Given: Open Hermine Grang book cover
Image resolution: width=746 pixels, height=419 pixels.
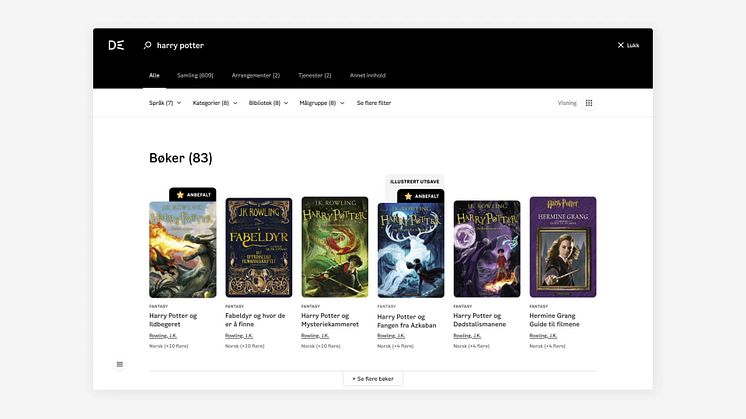Looking at the screenshot, I should click(x=563, y=247).
